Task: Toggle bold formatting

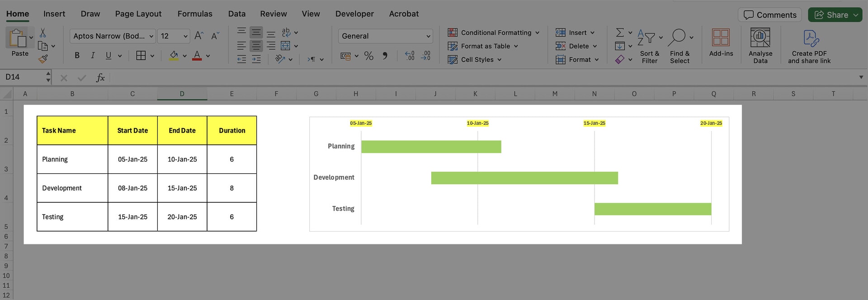Action: (x=77, y=55)
